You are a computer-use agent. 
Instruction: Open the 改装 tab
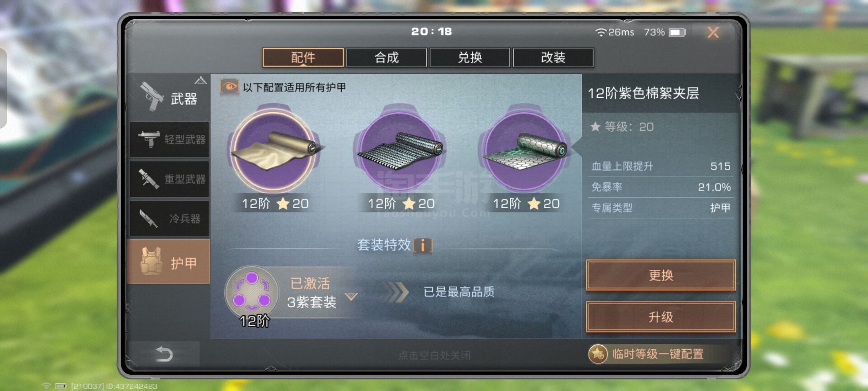(553, 57)
